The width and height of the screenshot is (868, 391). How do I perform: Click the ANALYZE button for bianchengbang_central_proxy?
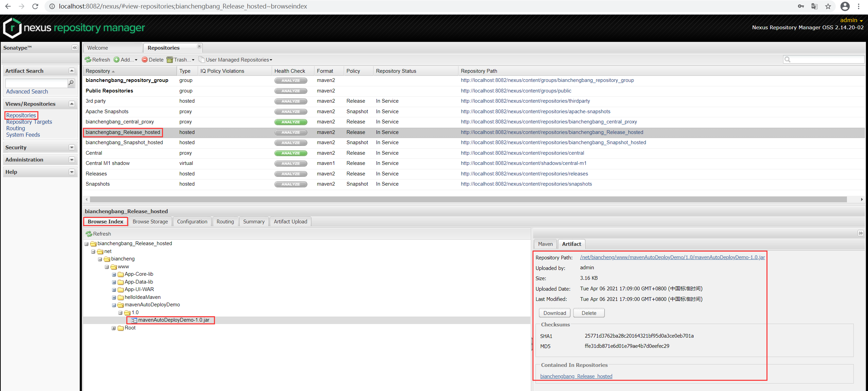click(291, 122)
